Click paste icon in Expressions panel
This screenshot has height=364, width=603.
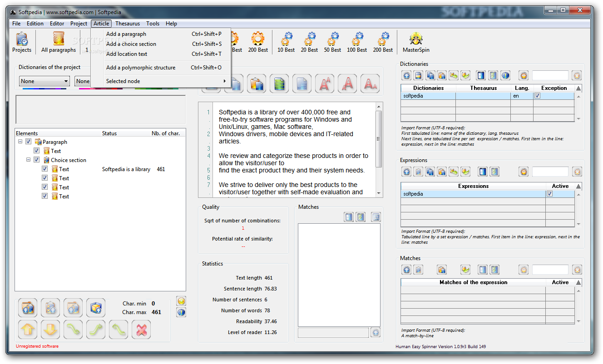pyautogui.click(x=442, y=172)
